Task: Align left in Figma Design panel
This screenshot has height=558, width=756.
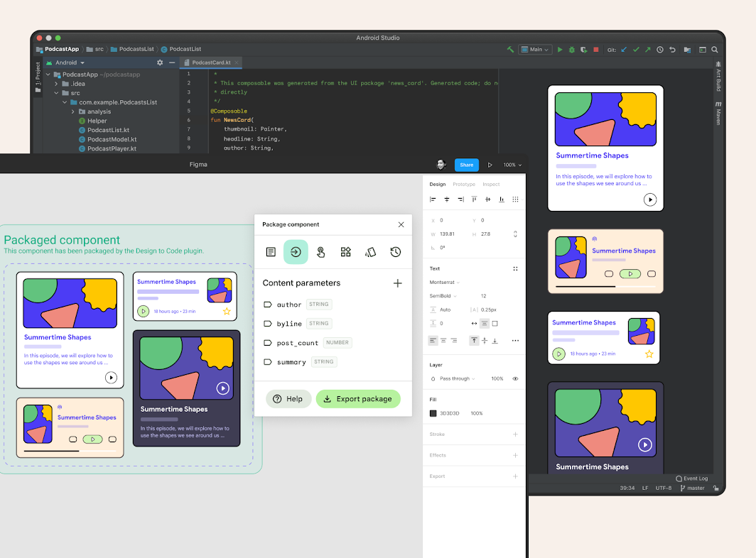Action: point(433,199)
